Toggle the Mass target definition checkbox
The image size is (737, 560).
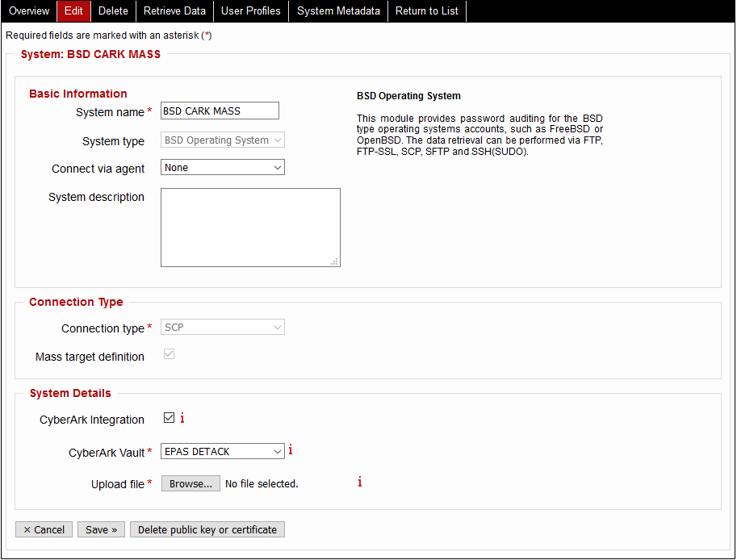tap(169, 353)
